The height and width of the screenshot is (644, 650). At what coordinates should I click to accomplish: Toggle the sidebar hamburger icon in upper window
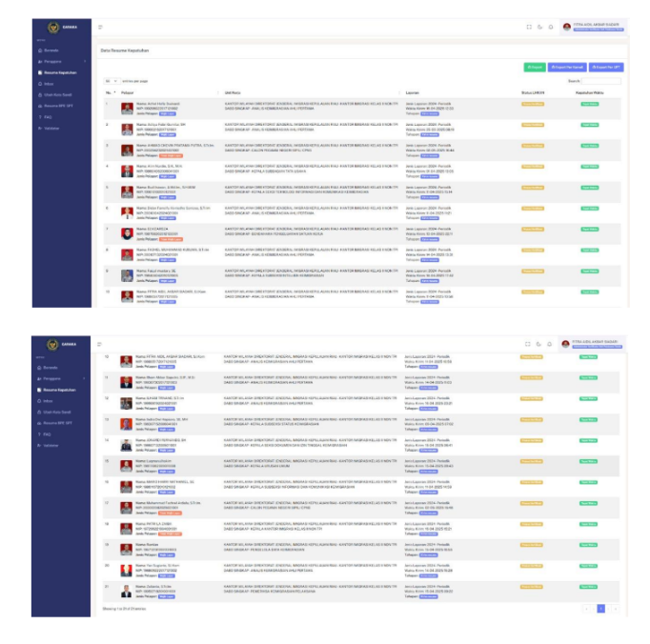[100, 27]
